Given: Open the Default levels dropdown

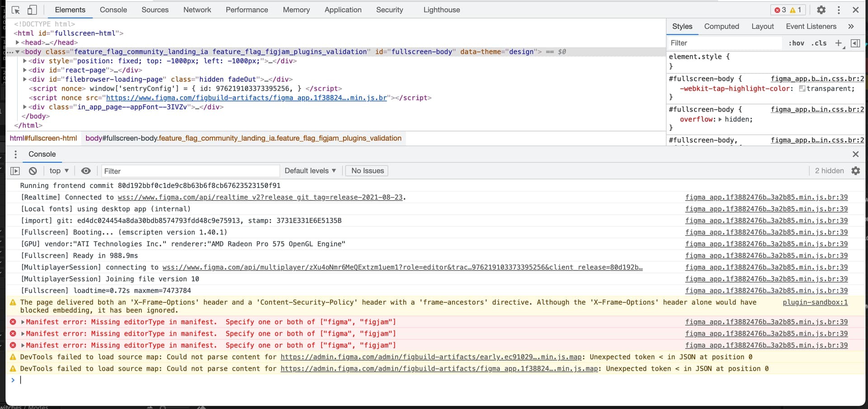Looking at the screenshot, I should 310,171.
